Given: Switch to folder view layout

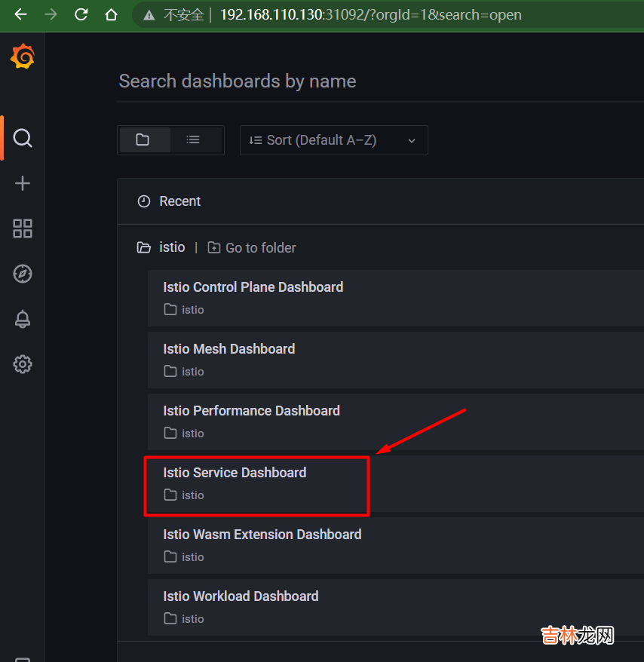Looking at the screenshot, I should tap(143, 140).
